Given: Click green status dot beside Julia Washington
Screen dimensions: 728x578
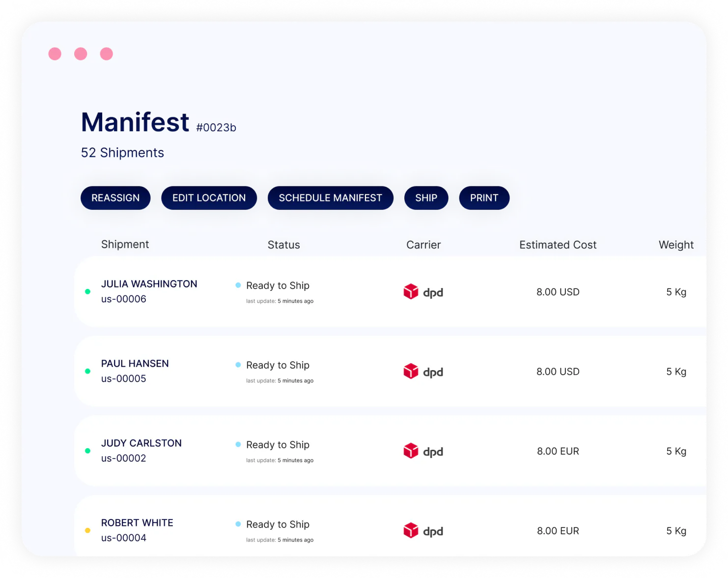Looking at the screenshot, I should (x=88, y=291).
